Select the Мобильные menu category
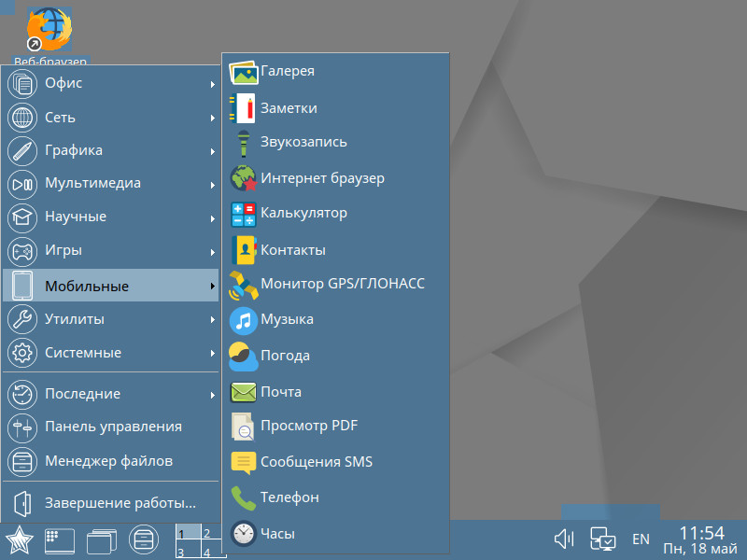Screen dimensions: 747x560 110,286
